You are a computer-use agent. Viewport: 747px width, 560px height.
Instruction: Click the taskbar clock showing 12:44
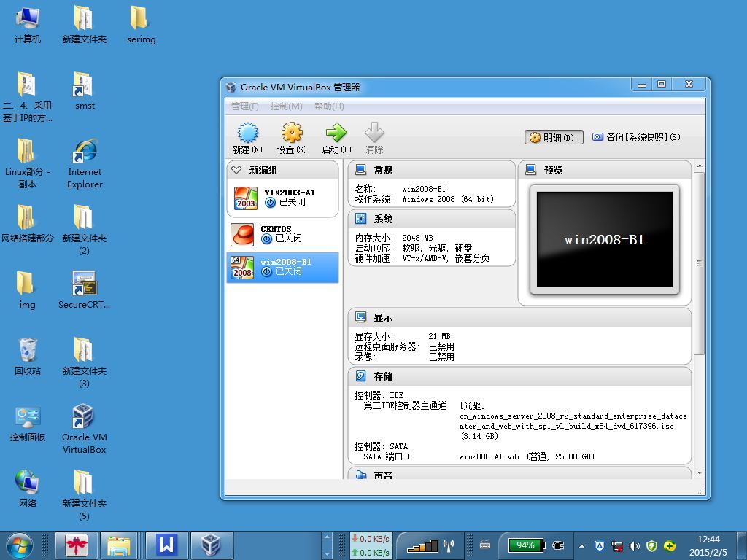708,545
